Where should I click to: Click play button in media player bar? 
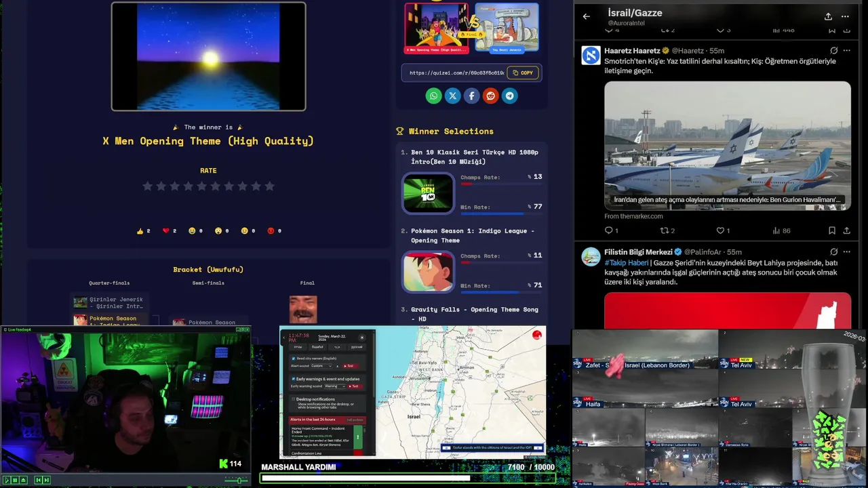(x=7, y=480)
